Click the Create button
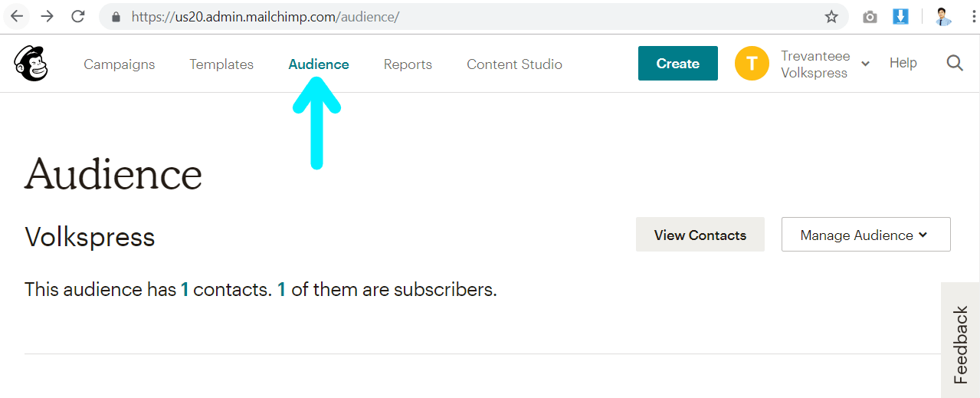Image resolution: width=980 pixels, height=398 pixels. click(x=678, y=64)
